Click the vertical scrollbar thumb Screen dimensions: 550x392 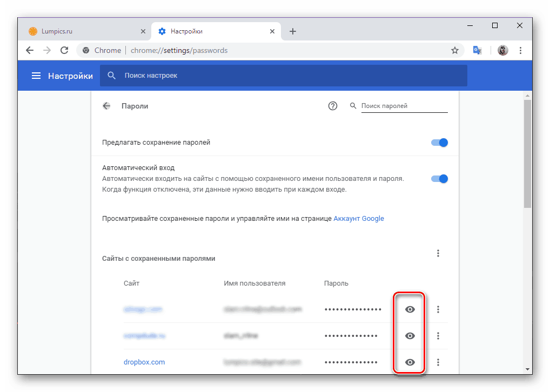pos(527,153)
